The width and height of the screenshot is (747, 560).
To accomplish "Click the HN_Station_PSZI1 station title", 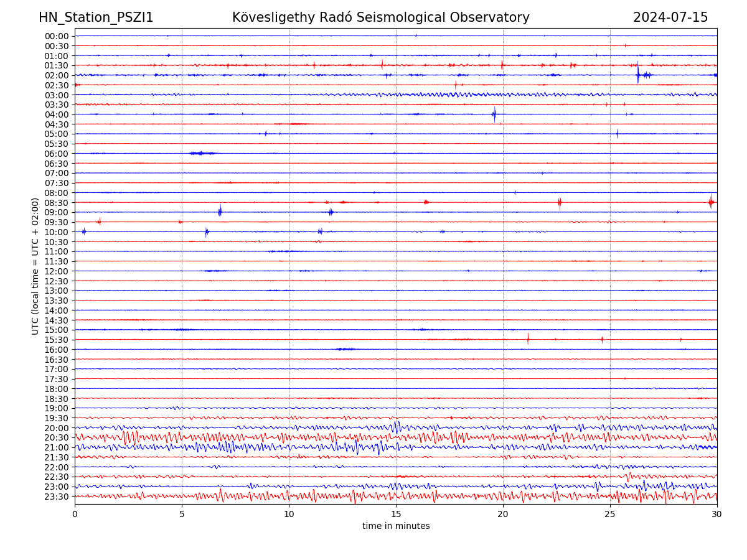I will [96, 18].
